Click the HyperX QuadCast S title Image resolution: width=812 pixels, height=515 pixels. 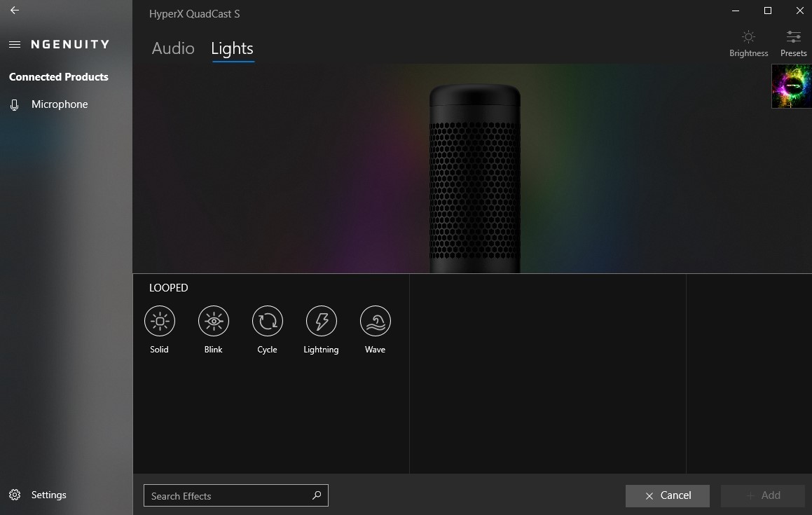pos(194,14)
